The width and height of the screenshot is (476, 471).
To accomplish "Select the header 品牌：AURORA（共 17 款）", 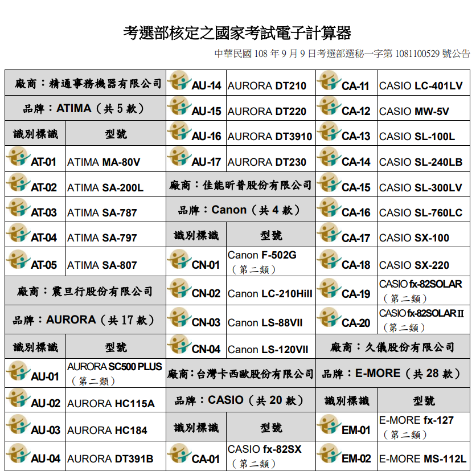I will (x=85, y=320).
